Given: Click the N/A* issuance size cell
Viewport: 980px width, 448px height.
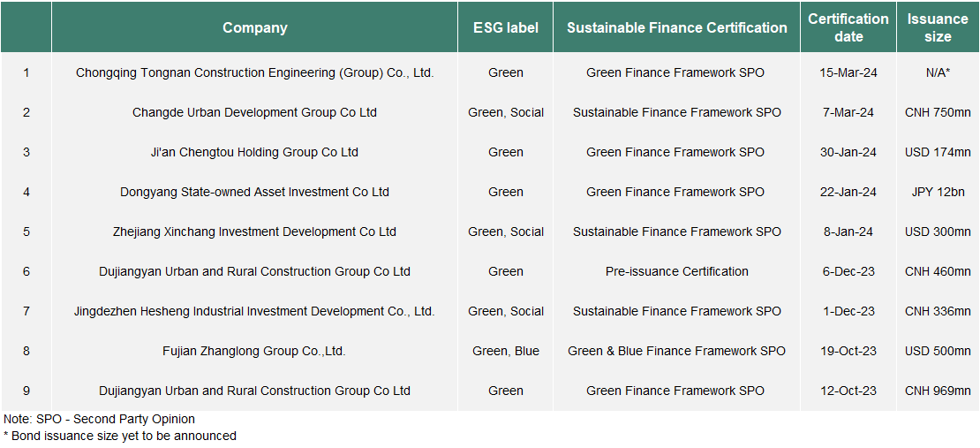Looking at the screenshot, I should pyautogui.click(x=938, y=72).
